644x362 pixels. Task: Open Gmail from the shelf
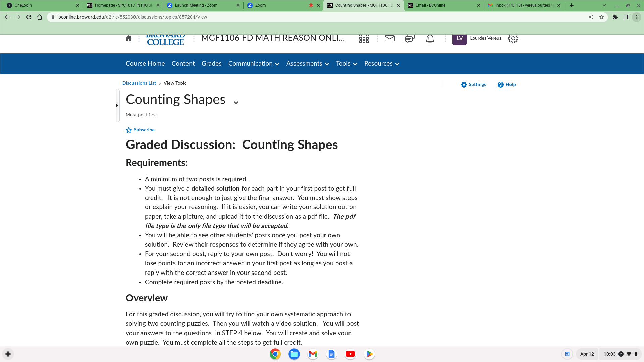coord(313,354)
